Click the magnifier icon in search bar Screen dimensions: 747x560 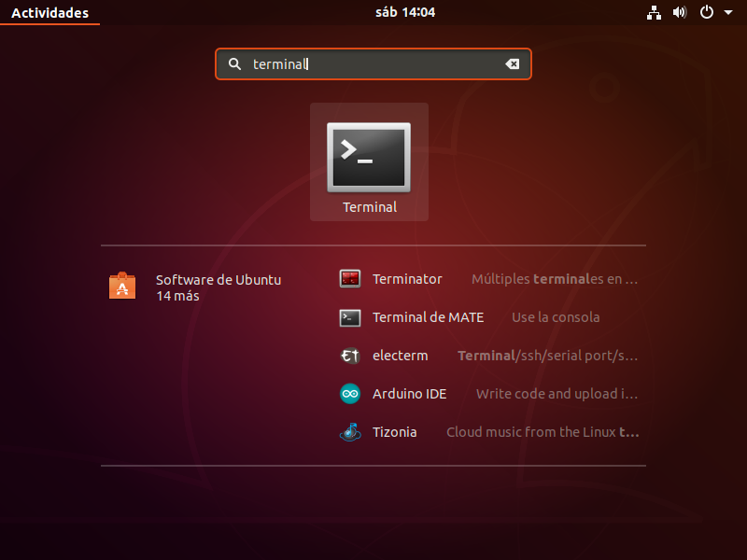click(x=234, y=63)
